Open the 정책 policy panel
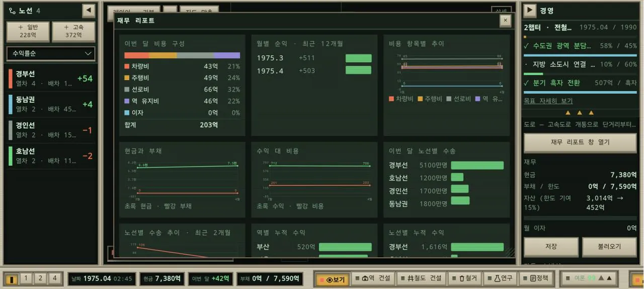The height and width of the screenshot is (289, 644). click(x=536, y=278)
